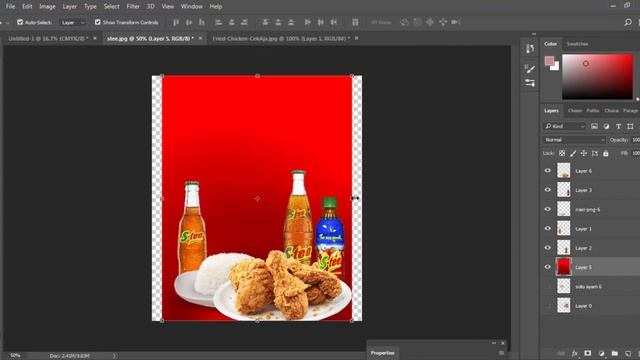Click the adjustment layer filter icon

[x=606, y=127]
